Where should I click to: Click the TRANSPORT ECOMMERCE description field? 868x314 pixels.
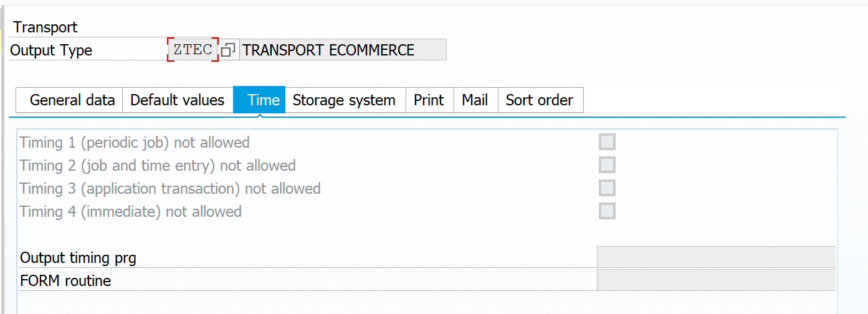343,50
